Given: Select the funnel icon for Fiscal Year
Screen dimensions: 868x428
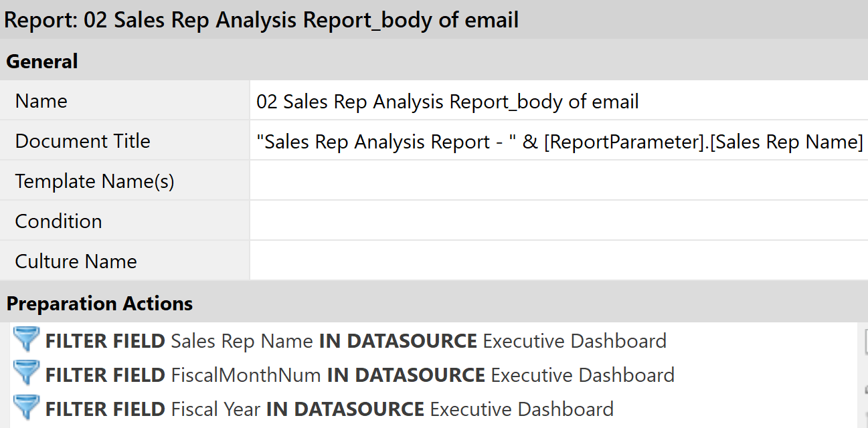Looking at the screenshot, I should (26, 408).
